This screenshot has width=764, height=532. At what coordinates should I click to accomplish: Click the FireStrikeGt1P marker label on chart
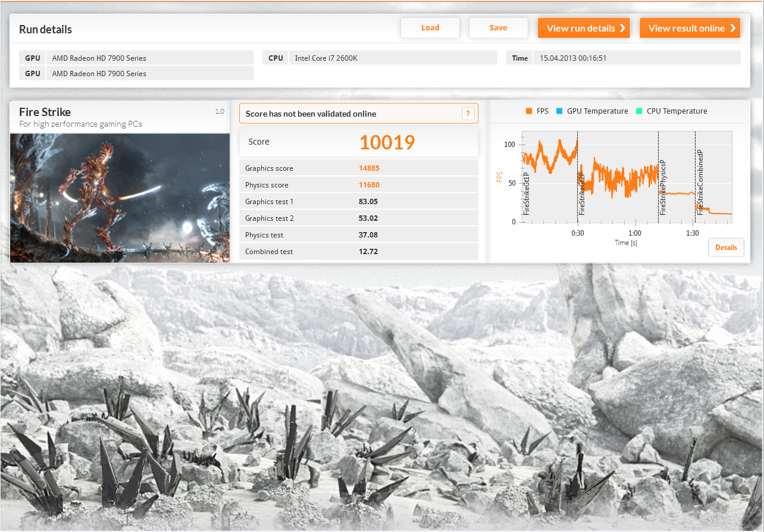click(527, 193)
